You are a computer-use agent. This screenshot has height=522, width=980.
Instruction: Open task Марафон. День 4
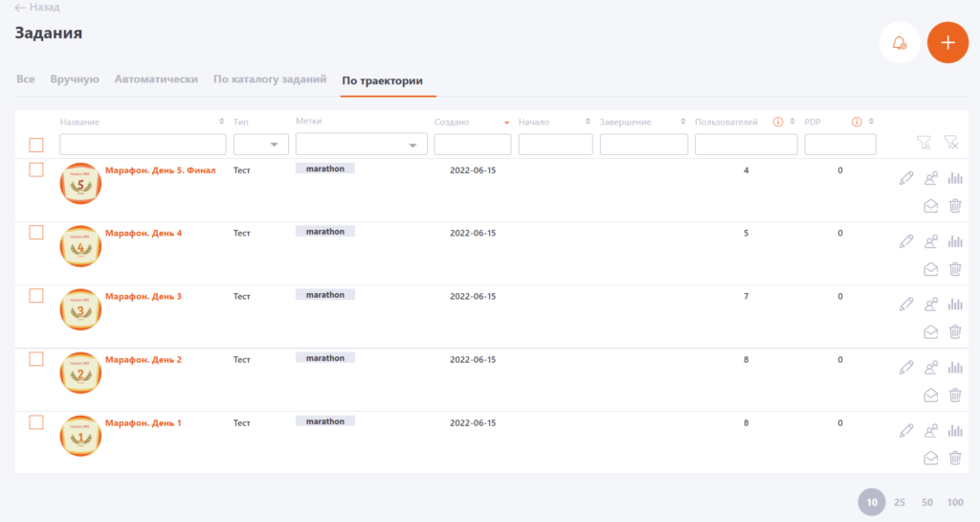144,233
